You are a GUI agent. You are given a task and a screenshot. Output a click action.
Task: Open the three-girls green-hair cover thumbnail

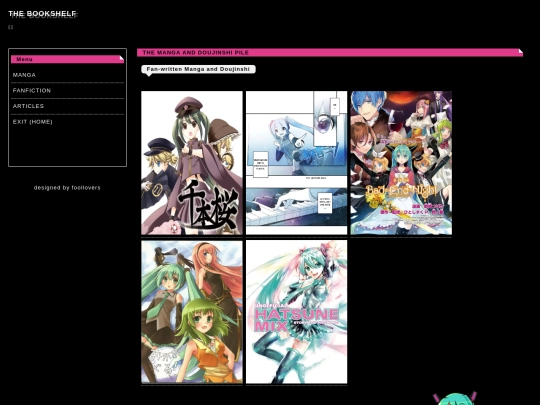coord(192,312)
